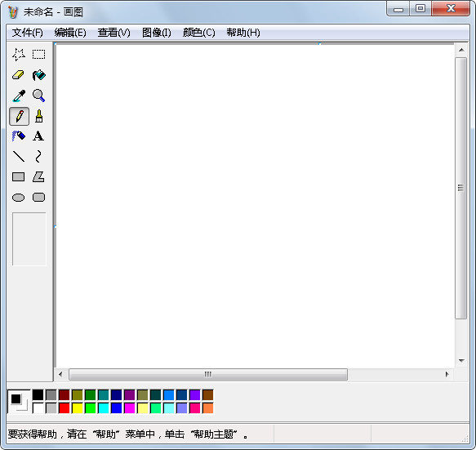Screen dimensions: 476x450
Task: Pick the lime green color swatch
Action: click(x=91, y=408)
